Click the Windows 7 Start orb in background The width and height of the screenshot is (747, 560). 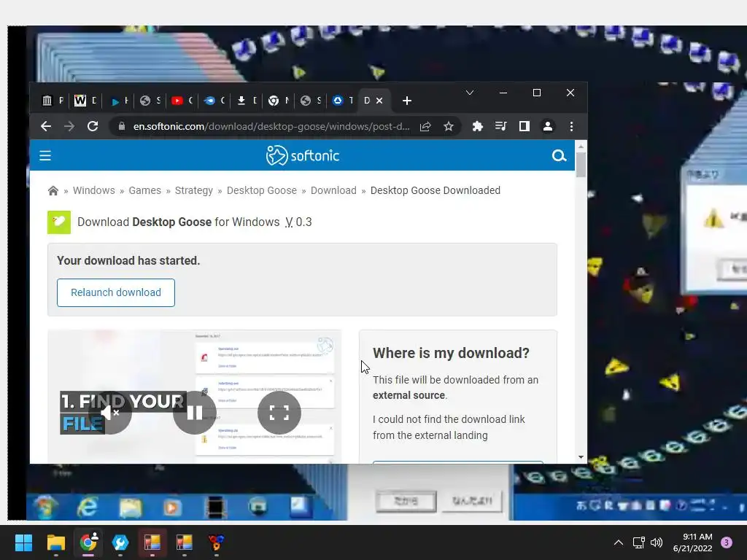click(x=46, y=507)
